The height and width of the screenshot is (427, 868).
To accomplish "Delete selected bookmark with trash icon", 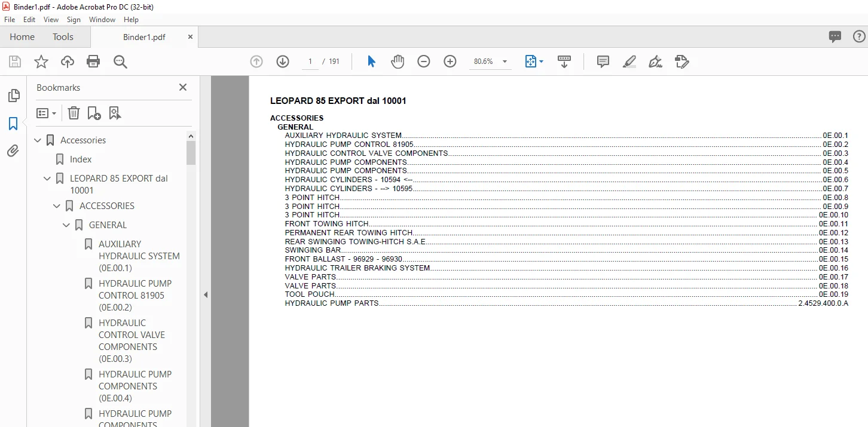I will [x=74, y=113].
